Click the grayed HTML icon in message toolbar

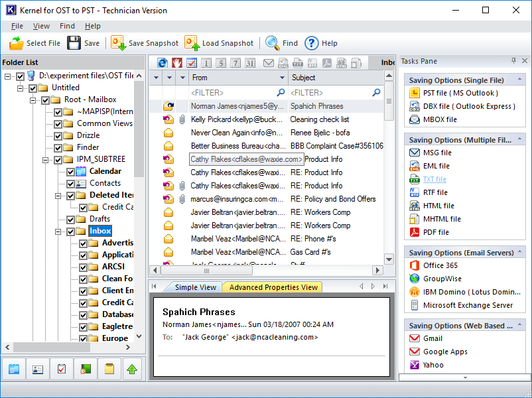pyautogui.click(x=342, y=63)
